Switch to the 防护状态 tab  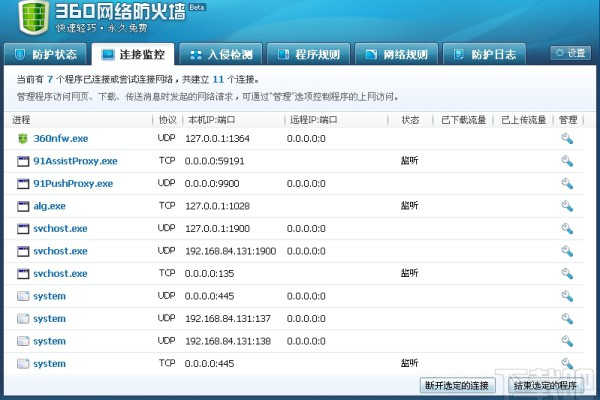(47, 54)
